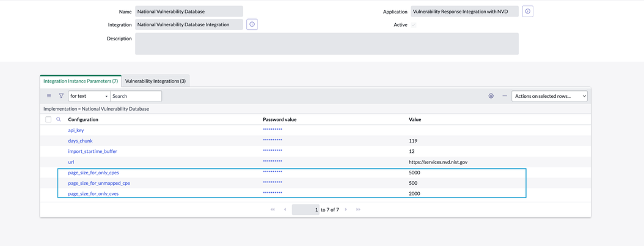This screenshot has width=644, height=246.
Task: Open page_size_for_unmapped_cpe link
Action: click(x=99, y=183)
